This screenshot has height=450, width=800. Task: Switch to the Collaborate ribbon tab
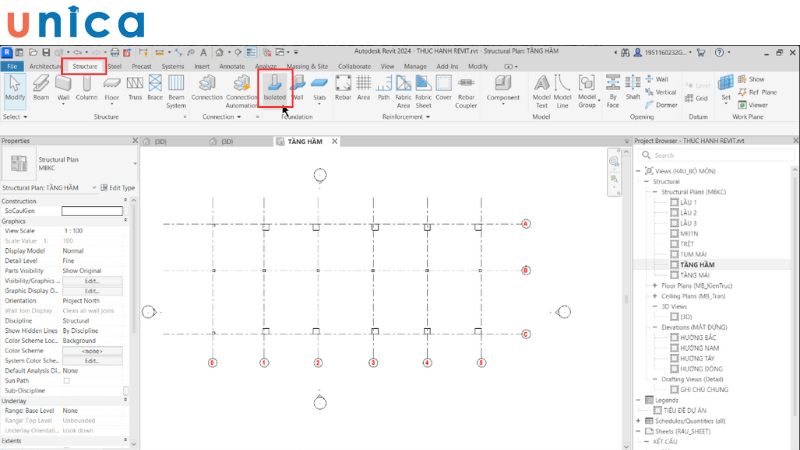click(354, 66)
